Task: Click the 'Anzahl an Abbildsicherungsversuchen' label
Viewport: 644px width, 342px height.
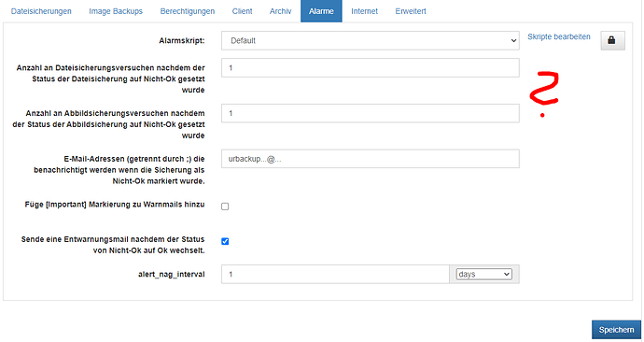Action: click(x=108, y=124)
